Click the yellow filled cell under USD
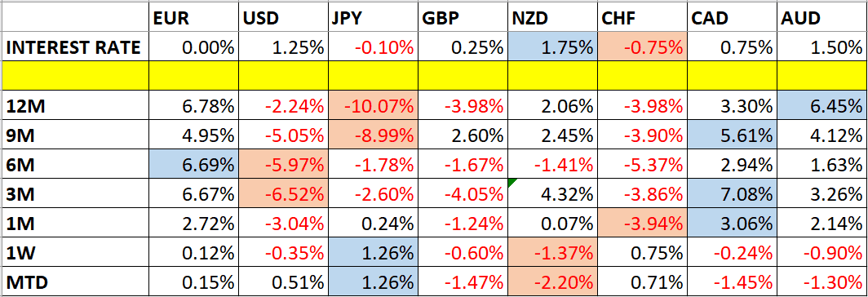 click(x=283, y=75)
